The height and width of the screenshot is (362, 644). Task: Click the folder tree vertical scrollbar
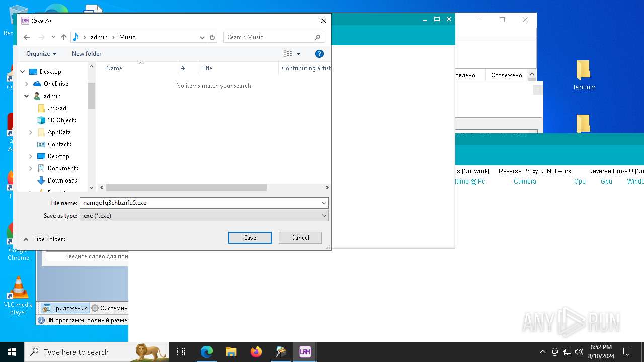pos(91,96)
